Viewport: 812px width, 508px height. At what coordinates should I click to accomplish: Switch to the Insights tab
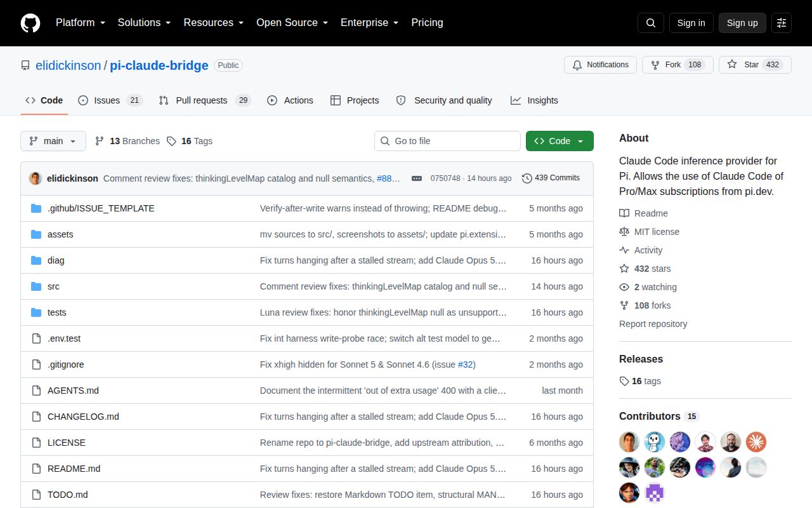tap(534, 100)
